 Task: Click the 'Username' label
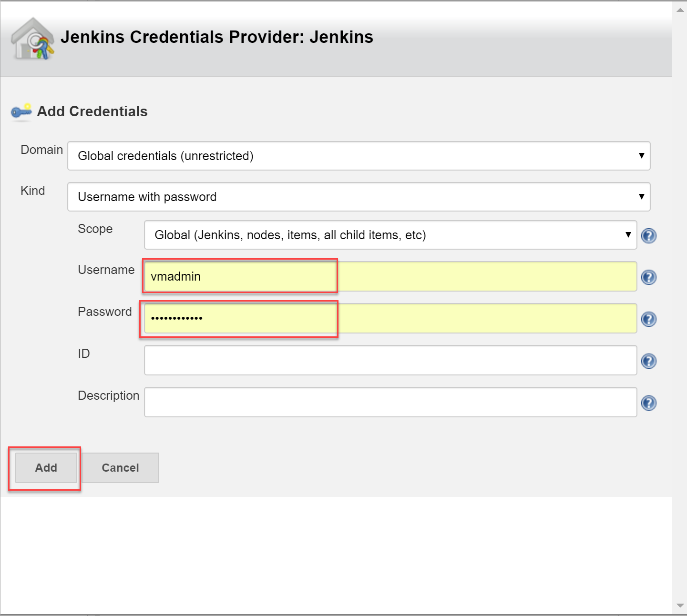click(106, 270)
